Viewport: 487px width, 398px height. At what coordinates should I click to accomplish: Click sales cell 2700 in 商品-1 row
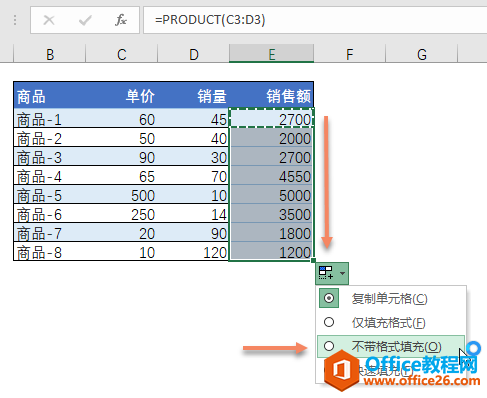coord(271,118)
